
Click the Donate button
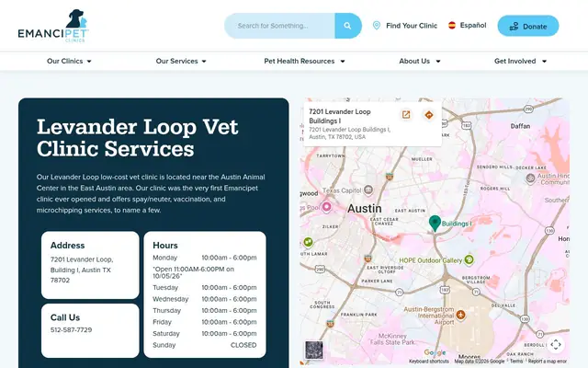coord(528,26)
